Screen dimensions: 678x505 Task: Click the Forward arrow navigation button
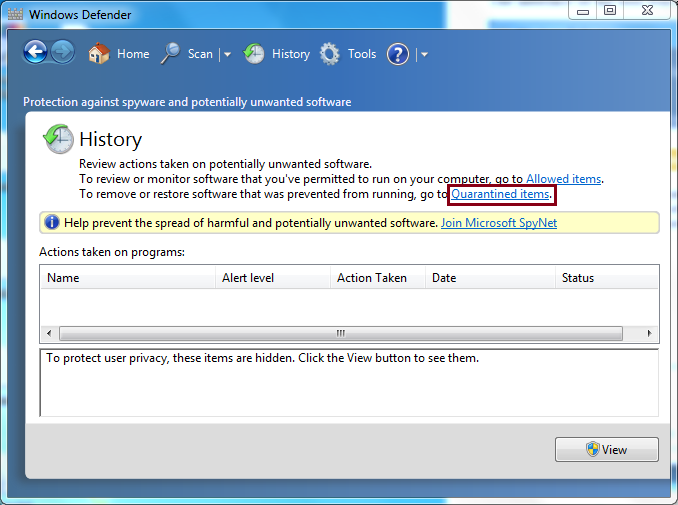click(63, 52)
